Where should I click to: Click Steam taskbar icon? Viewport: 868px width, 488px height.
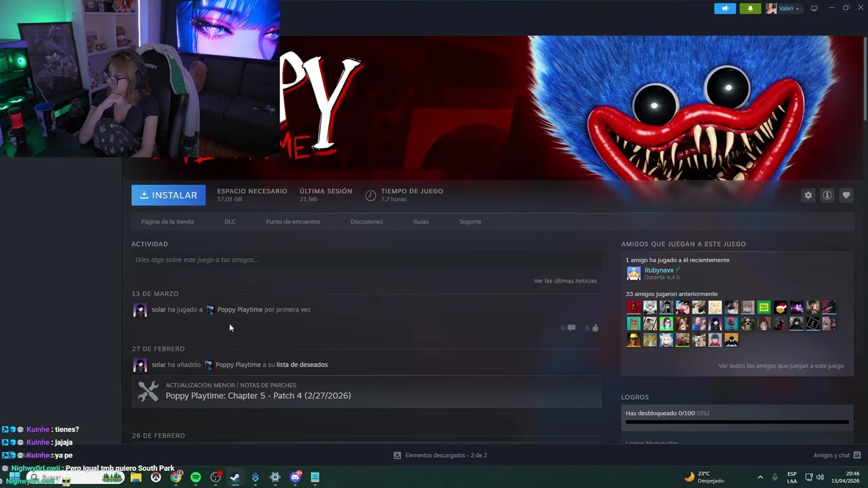click(x=235, y=477)
